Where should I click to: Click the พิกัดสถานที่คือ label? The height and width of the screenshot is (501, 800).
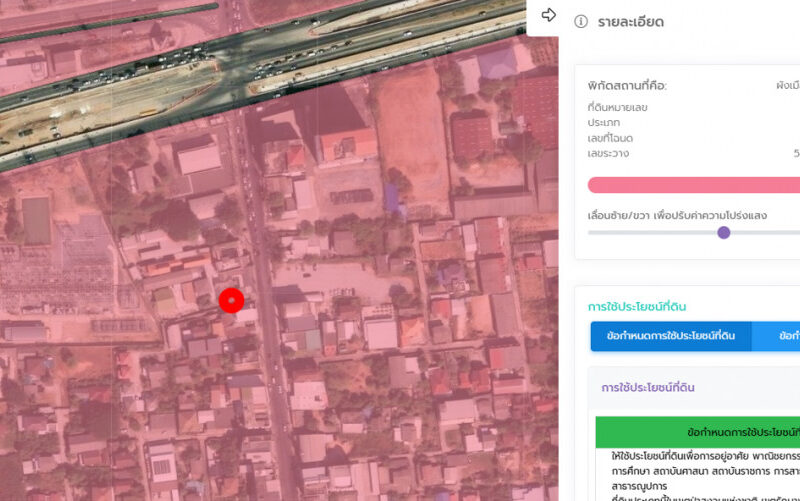tap(627, 86)
